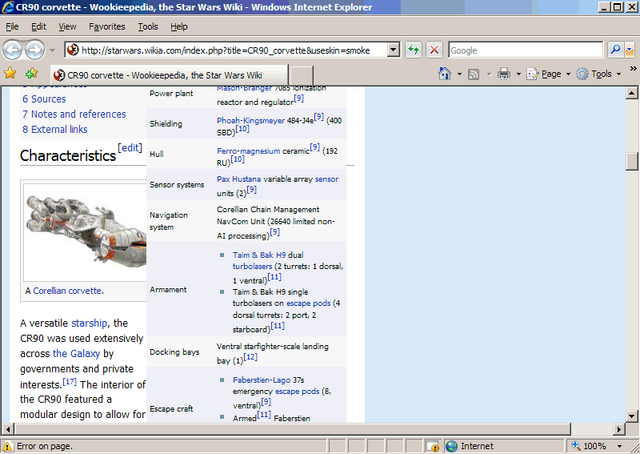Click the '8 External links' contents entry
Screen dimensions: 640x454
pyautogui.click(x=55, y=129)
